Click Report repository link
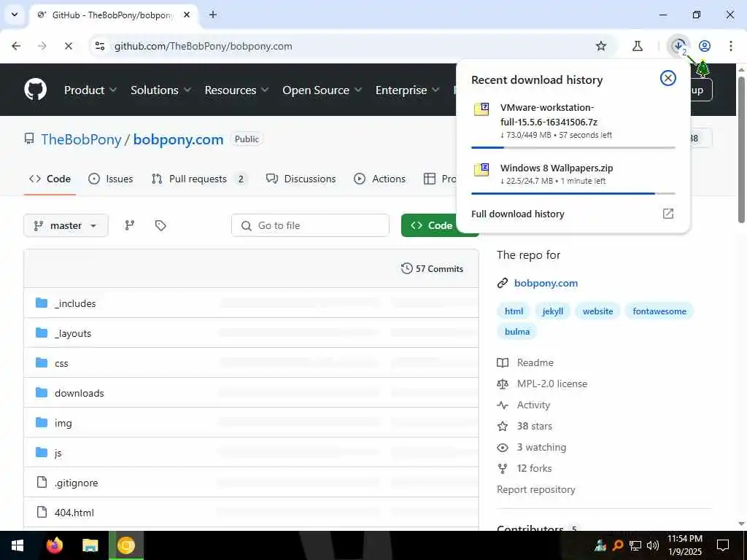 [536, 489]
